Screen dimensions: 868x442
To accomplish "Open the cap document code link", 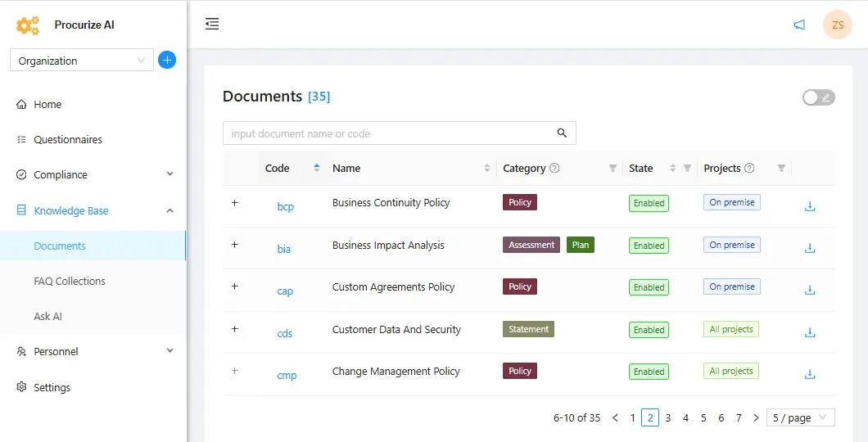I will (285, 291).
